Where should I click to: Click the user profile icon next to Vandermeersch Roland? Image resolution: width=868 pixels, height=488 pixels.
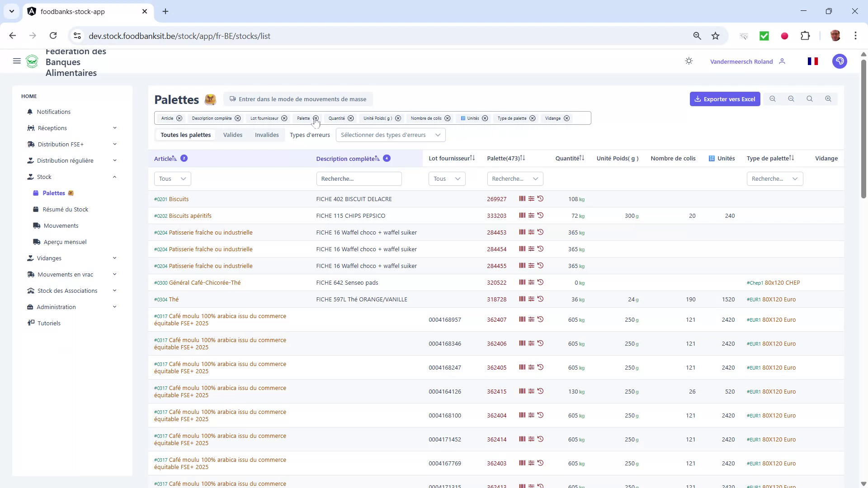pos(783,61)
